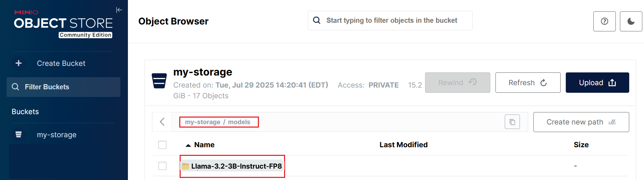
Task: Tick the checkbox for Llama-3.2-3B-Instruct-FP8 row
Action: point(162,166)
